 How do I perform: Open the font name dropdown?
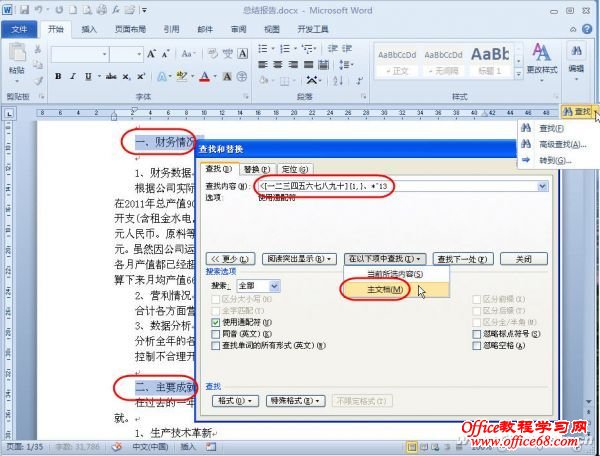click(104, 54)
